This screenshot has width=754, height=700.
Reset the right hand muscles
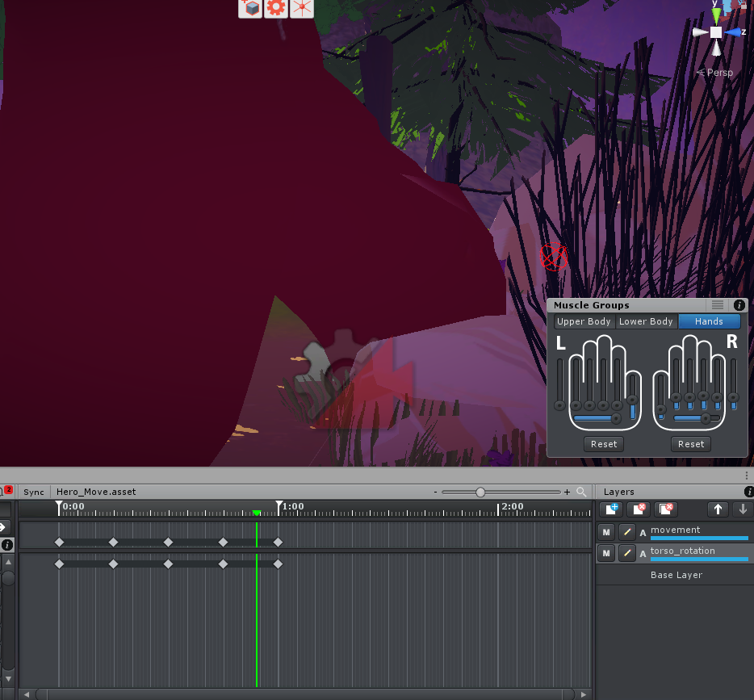[691, 444]
